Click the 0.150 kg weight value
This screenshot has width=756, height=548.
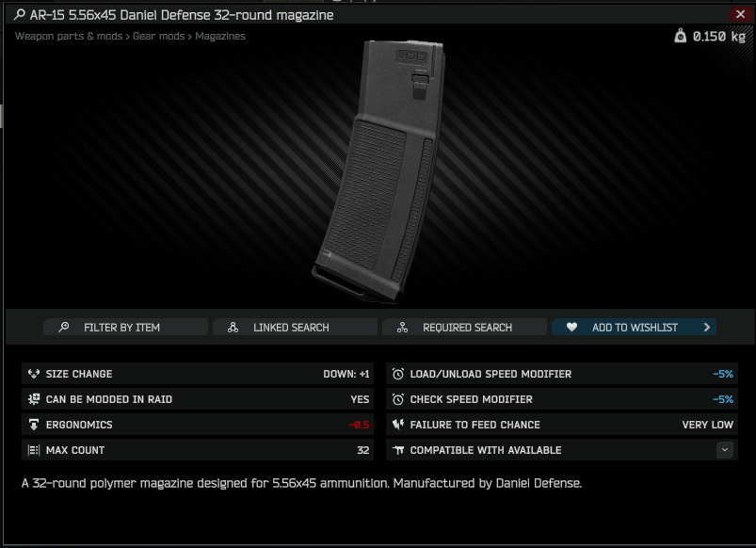pyautogui.click(x=719, y=36)
